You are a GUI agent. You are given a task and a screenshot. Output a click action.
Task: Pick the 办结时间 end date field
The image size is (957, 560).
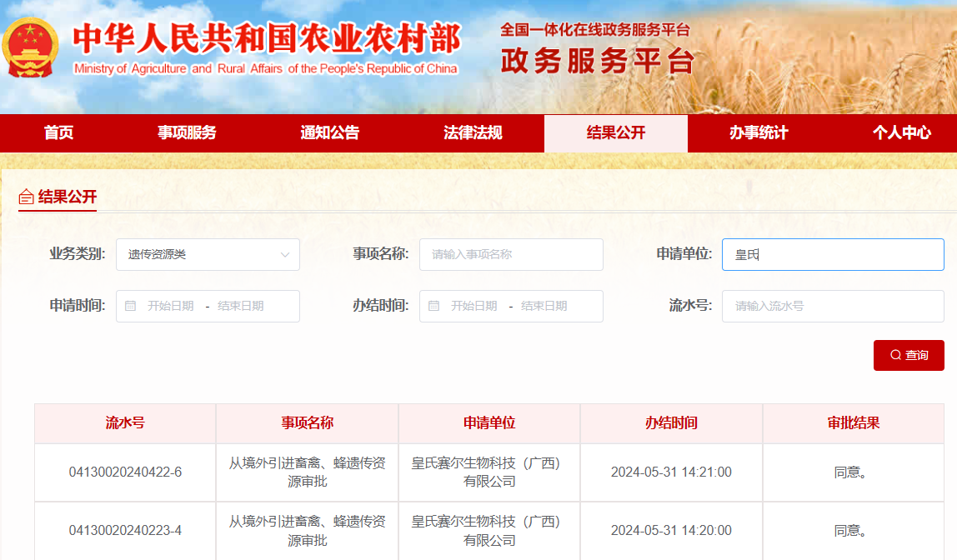pyautogui.click(x=544, y=306)
